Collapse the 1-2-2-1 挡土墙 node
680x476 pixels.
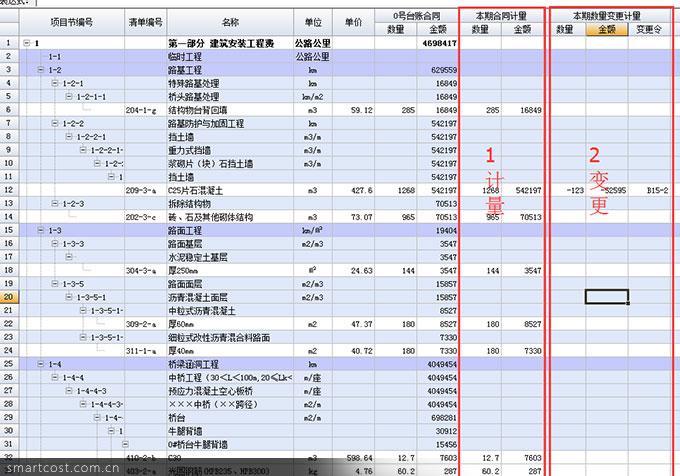(x=69, y=137)
